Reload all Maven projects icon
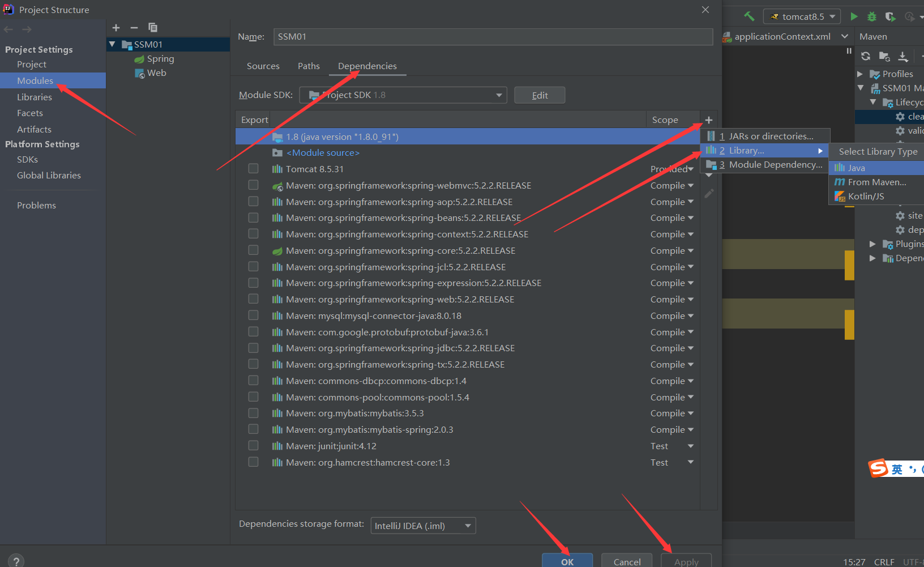Image resolution: width=924 pixels, height=567 pixels. pos(866,56)
